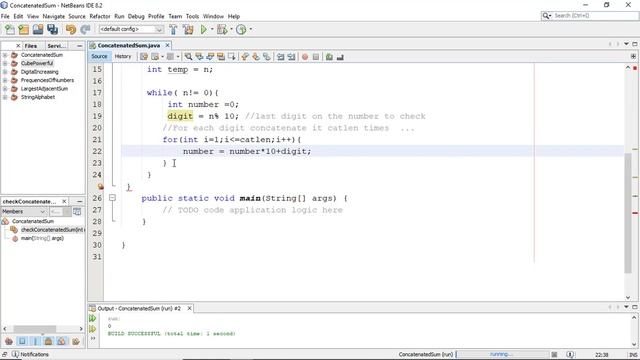Open the File menu

tap(5, 16)
